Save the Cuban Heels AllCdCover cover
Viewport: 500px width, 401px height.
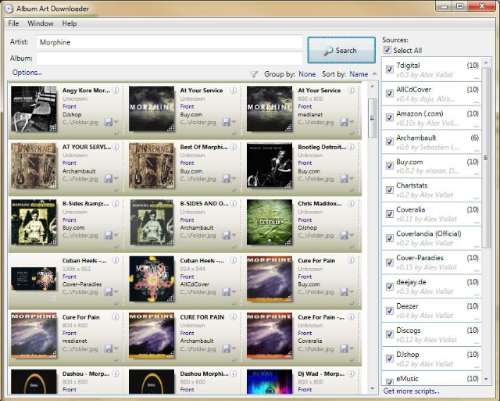tap(226, 292)
